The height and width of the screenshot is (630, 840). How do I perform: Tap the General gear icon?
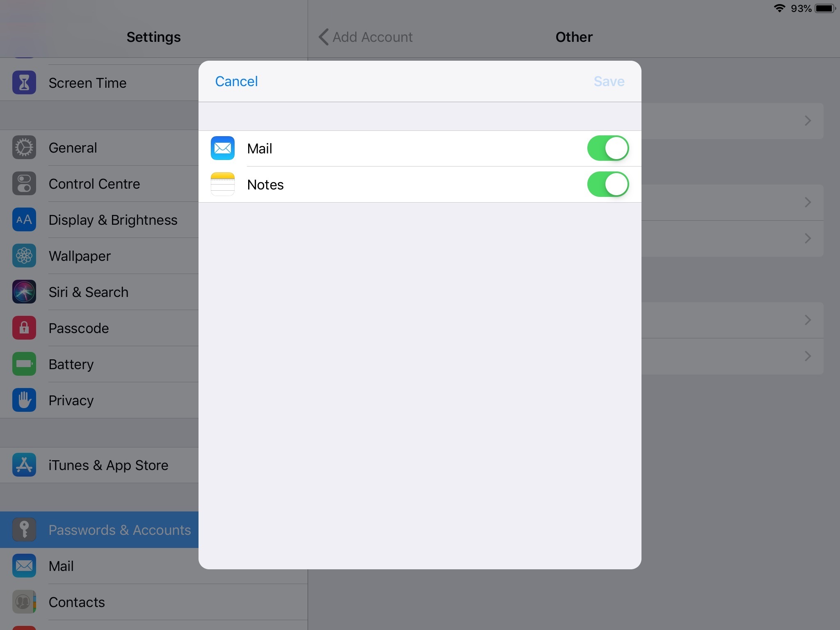point(24,147)
